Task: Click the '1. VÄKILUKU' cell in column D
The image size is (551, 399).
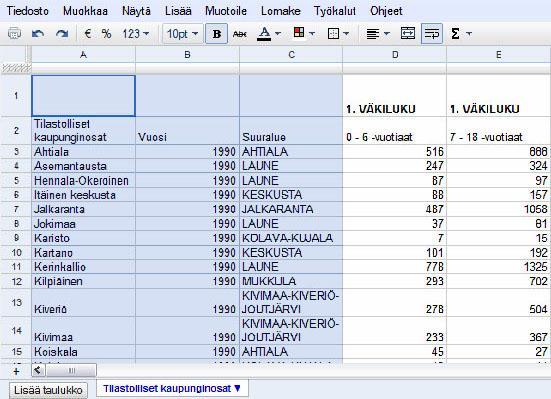Action: (395, 96)
